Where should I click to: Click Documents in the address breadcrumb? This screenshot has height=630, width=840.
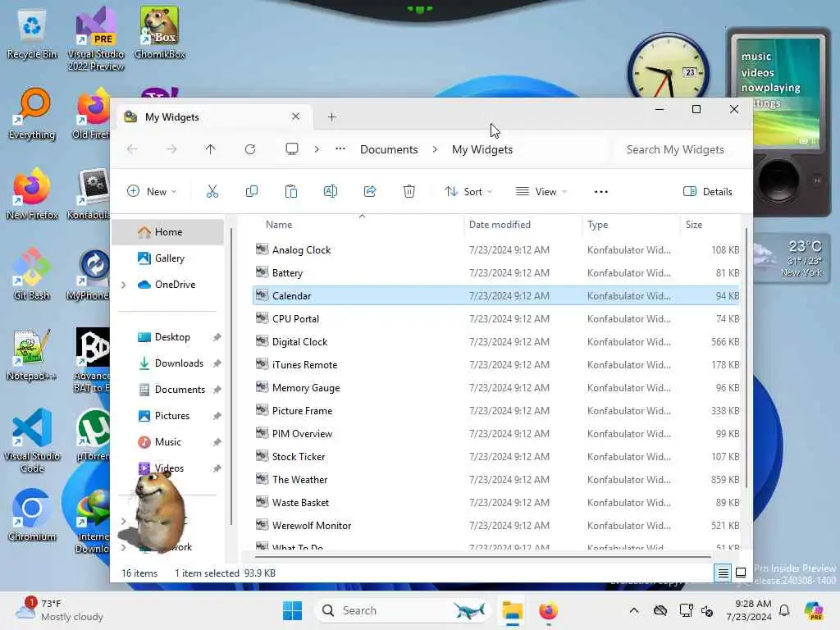pyautogui.click(x=389, y=149)
